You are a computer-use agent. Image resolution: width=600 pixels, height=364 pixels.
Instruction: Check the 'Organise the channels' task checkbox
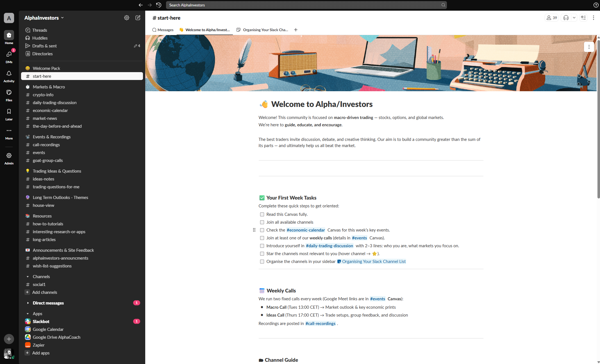point(262,262)
